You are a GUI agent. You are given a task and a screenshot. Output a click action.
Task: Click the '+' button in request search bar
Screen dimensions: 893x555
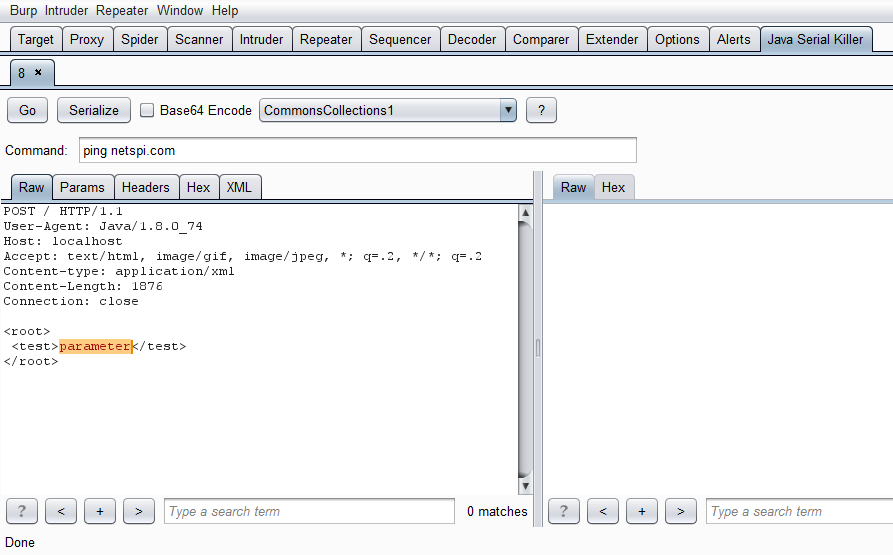tap(100, 511)
